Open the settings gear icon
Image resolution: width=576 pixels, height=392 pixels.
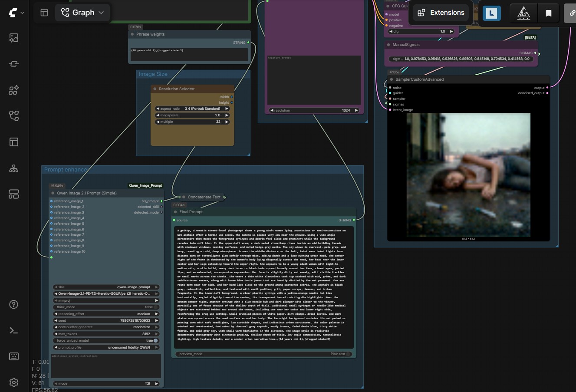pyautogui.click(x=14, y=382)
